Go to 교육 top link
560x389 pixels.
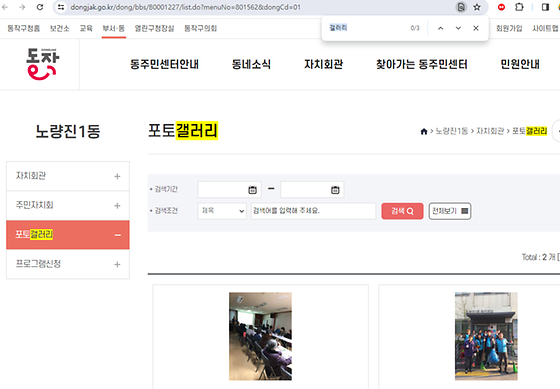[86, 28]
